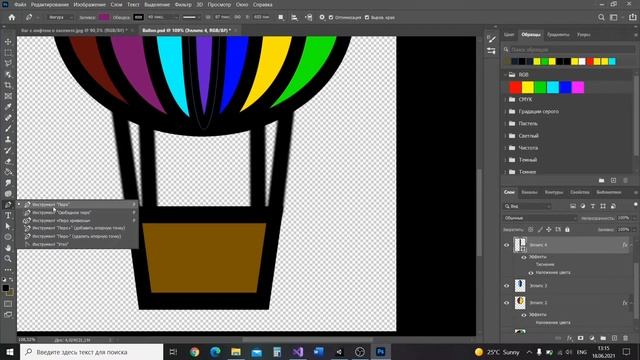
Task: Collapse the RGB swatch group
Action: [x=505, y=75]
